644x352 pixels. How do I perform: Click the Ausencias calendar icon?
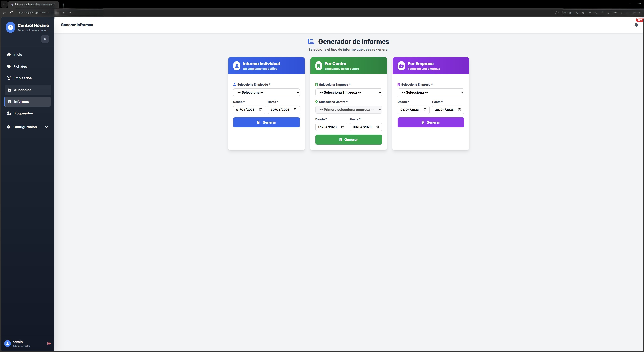point(10,90)
